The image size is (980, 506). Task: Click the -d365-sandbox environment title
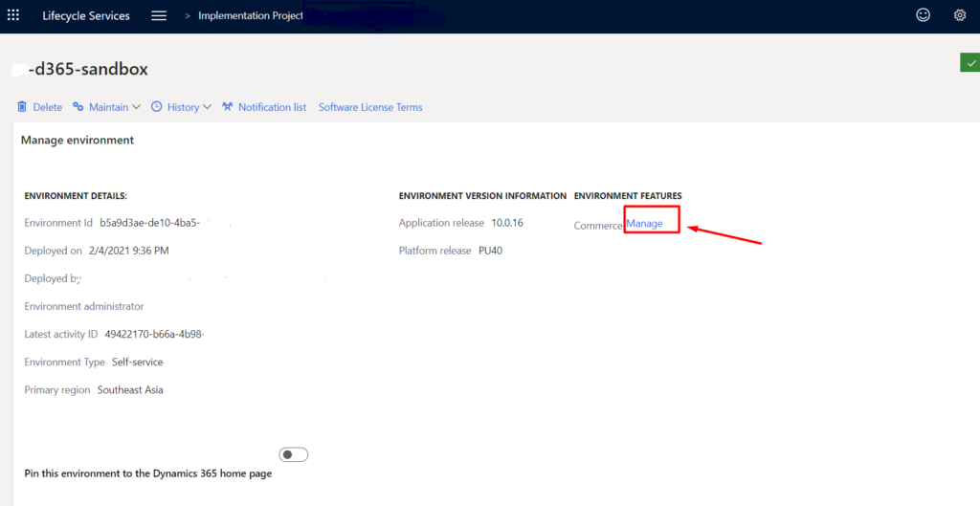[88, 69]
